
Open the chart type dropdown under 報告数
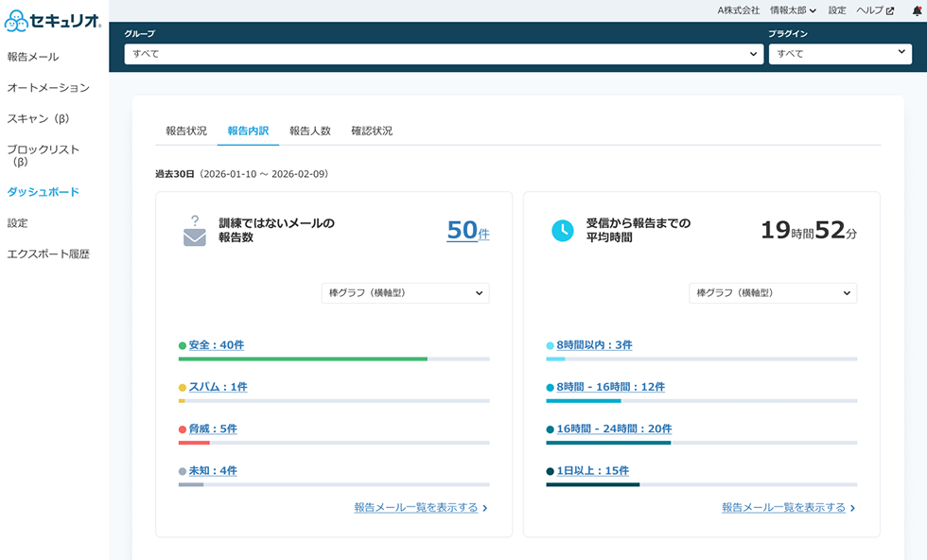(405, 293)
